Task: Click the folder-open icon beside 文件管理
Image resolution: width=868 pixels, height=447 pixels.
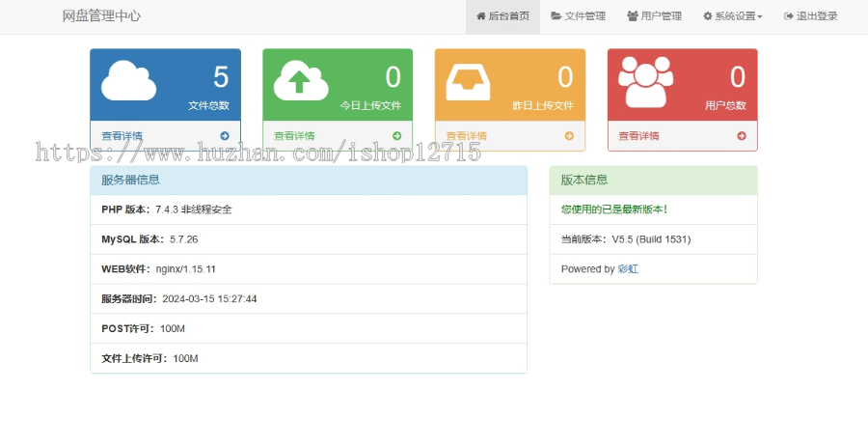Action: click(x=556, y=16)
